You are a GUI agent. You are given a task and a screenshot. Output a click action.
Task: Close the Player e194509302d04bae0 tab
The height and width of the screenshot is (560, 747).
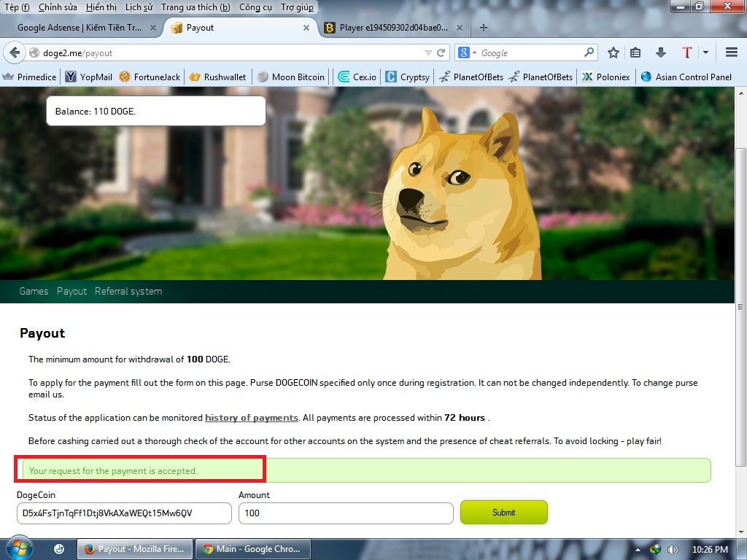click(460, 28)
